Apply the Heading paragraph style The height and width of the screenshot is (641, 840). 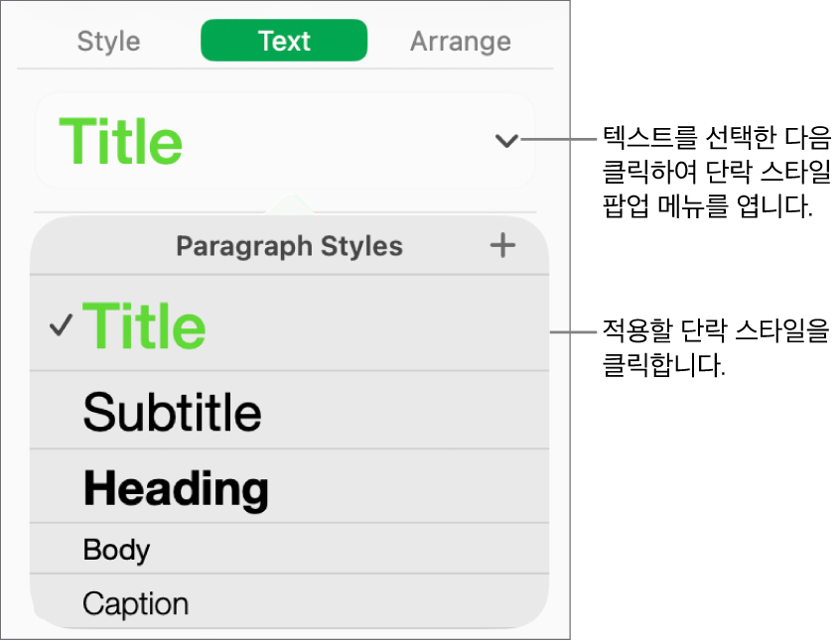click(176, 487)
